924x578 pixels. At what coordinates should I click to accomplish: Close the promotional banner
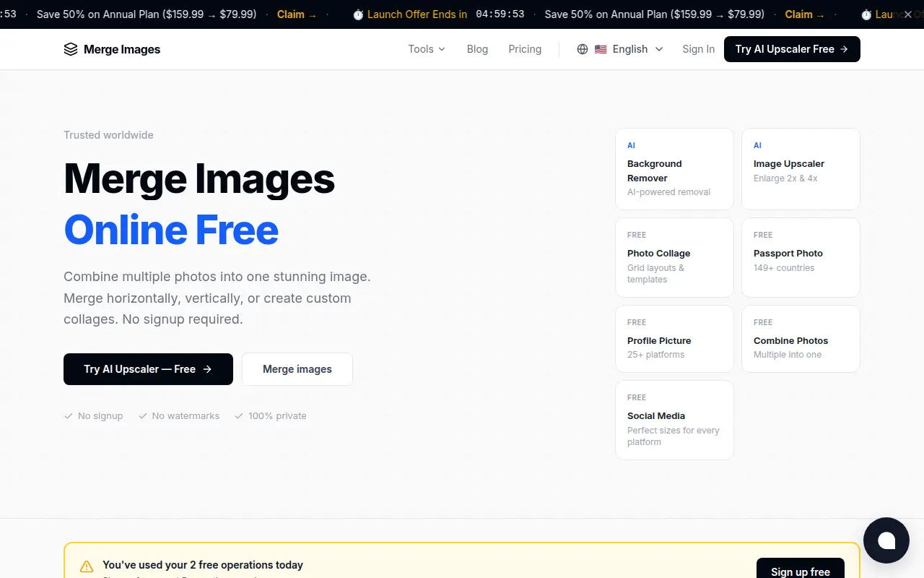[907, 14]
